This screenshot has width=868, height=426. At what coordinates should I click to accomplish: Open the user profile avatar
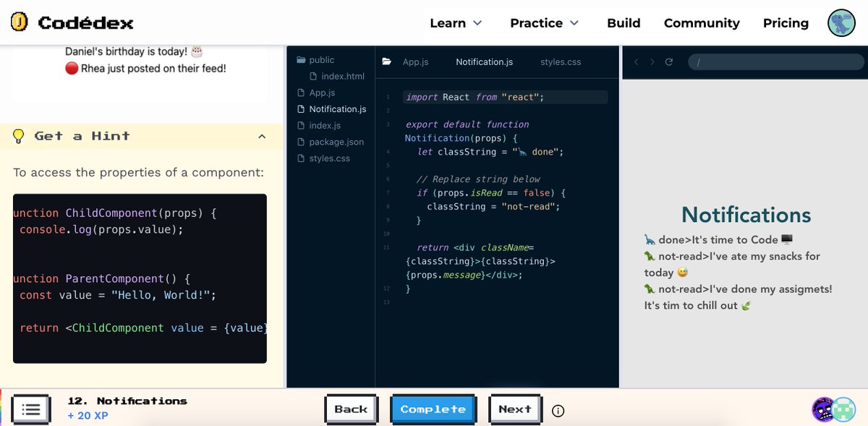pyautogui.click(x=841, y=23)
